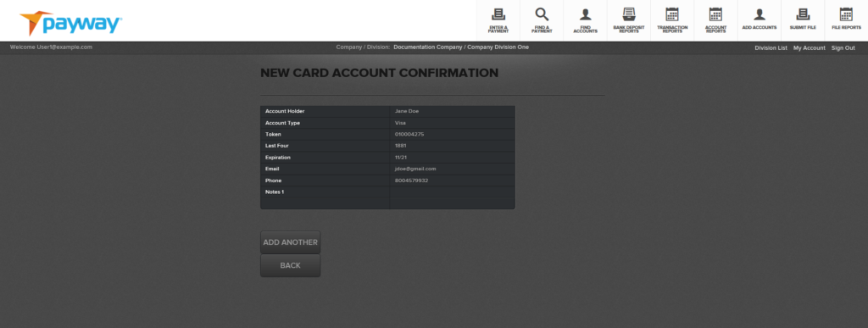This screenshot has width=868, height=328.
Task: Click the 'Email' row label
Action: pos(272,169)
